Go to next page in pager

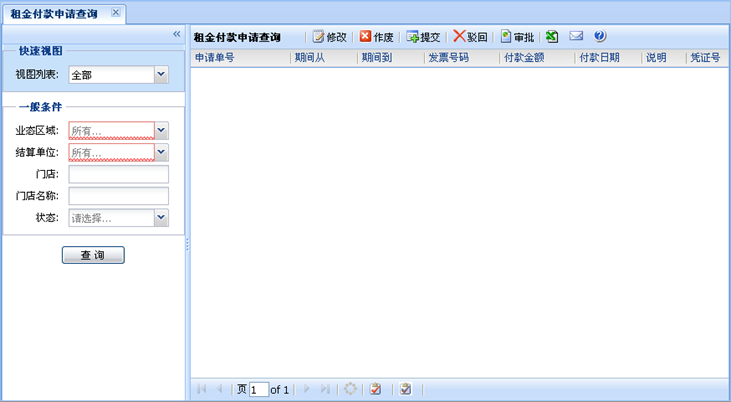pos(306,389)
